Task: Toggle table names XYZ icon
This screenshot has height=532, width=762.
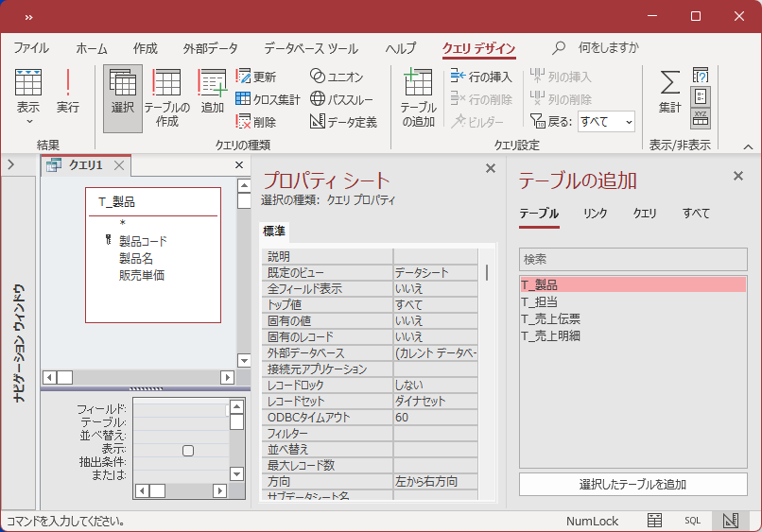Action: [701, 118]
